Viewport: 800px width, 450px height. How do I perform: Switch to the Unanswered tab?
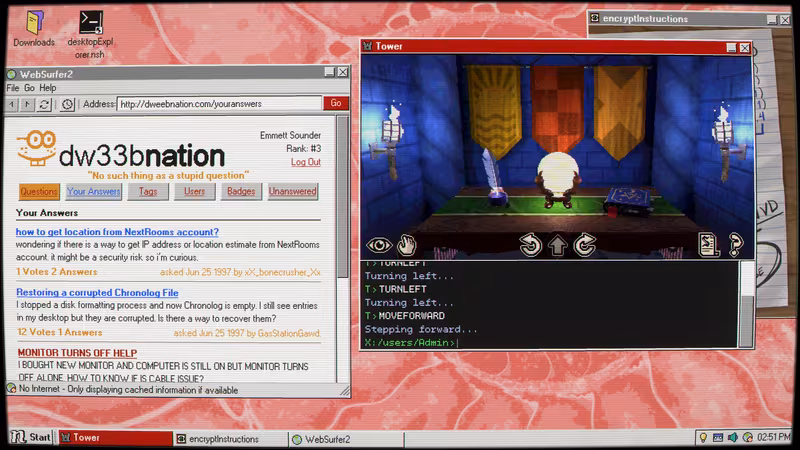[292, 191]
